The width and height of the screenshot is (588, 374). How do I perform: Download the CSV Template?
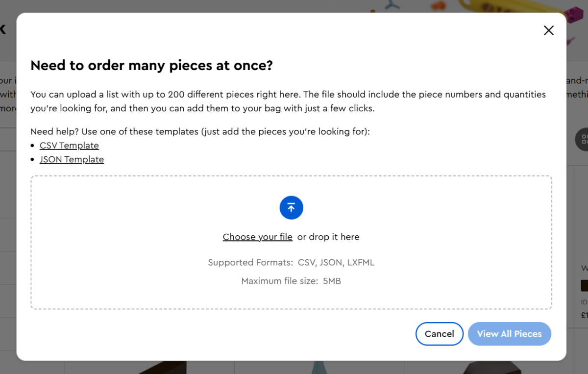pos(69,146)
